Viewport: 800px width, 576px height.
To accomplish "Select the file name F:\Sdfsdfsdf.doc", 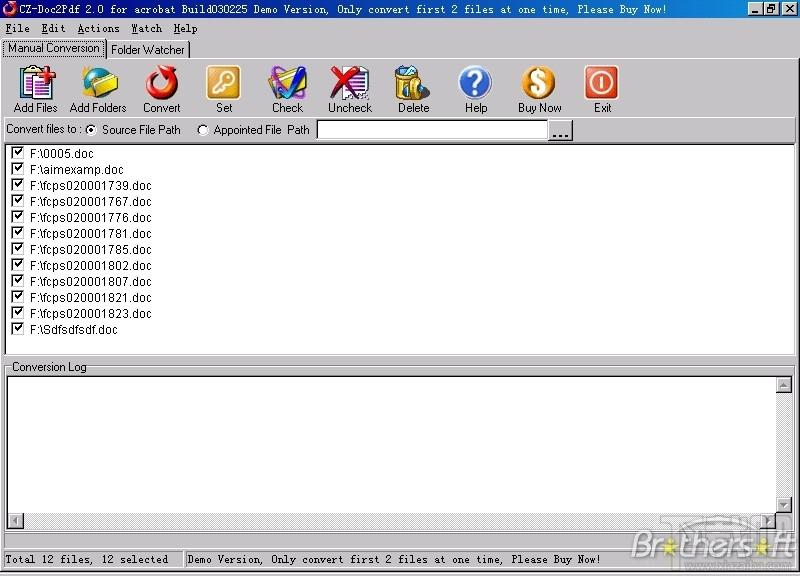I will (73, 330).
